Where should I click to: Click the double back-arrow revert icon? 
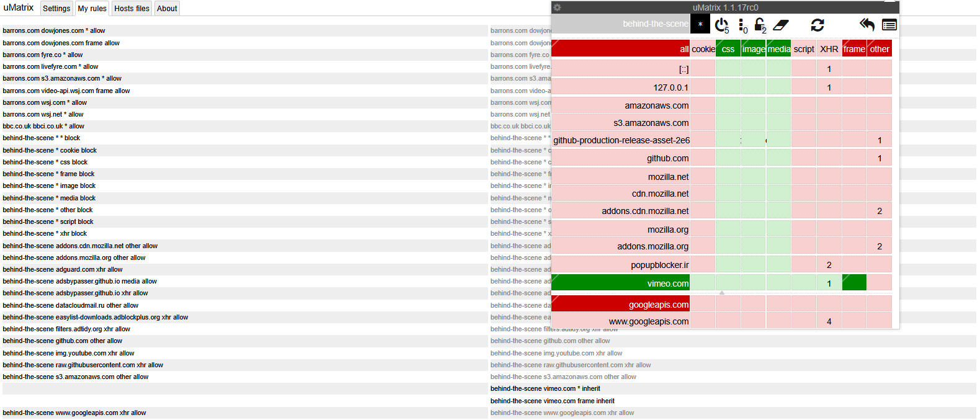pyautogui.click(x=866, y=25)
